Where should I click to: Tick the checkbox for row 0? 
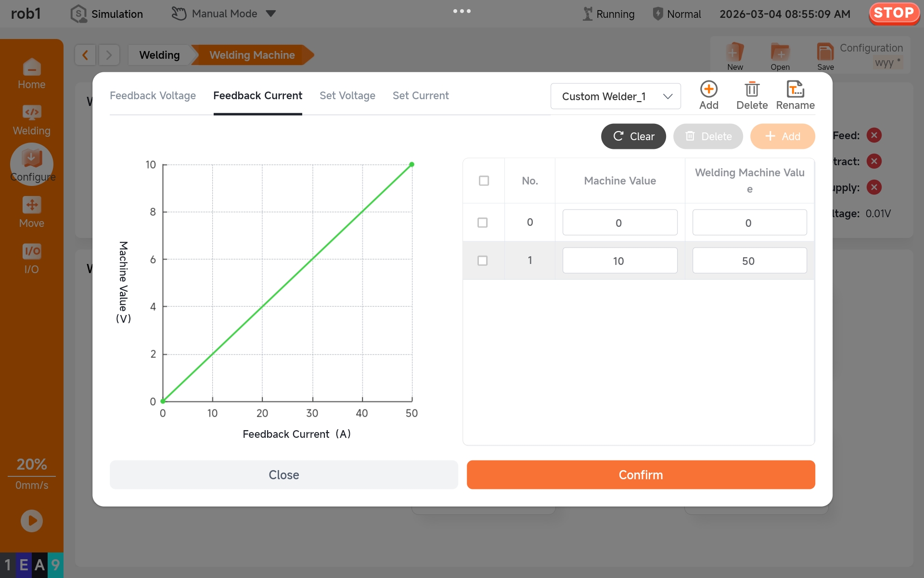(483, 223)
